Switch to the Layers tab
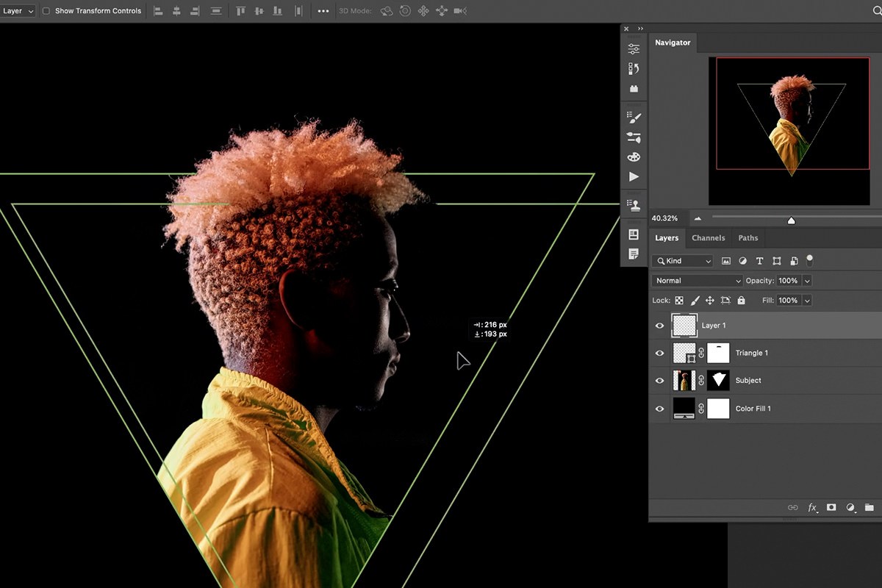 coord(667,238)
